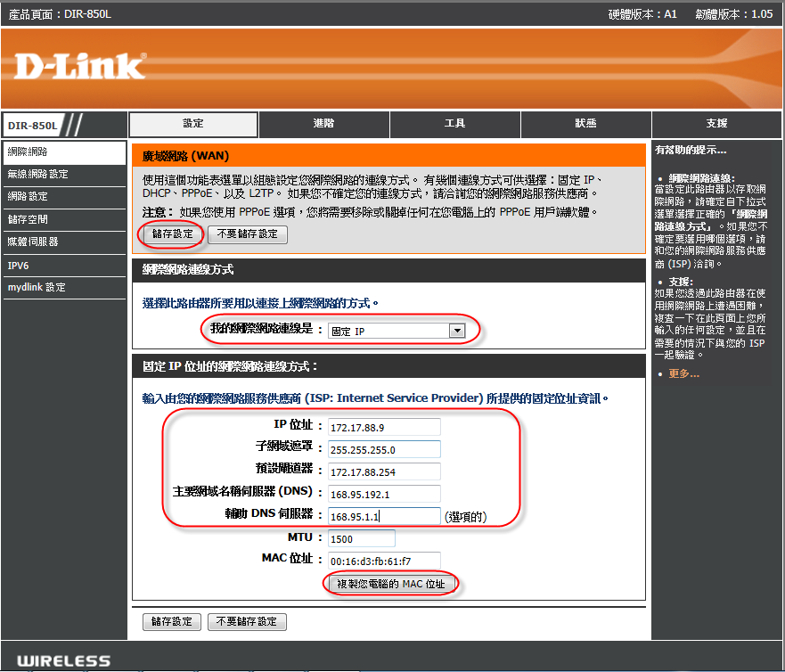This screenshot has width=785, height=672.
Task: Focus the IP 位址 input field
Action: [x=384, y=427]
